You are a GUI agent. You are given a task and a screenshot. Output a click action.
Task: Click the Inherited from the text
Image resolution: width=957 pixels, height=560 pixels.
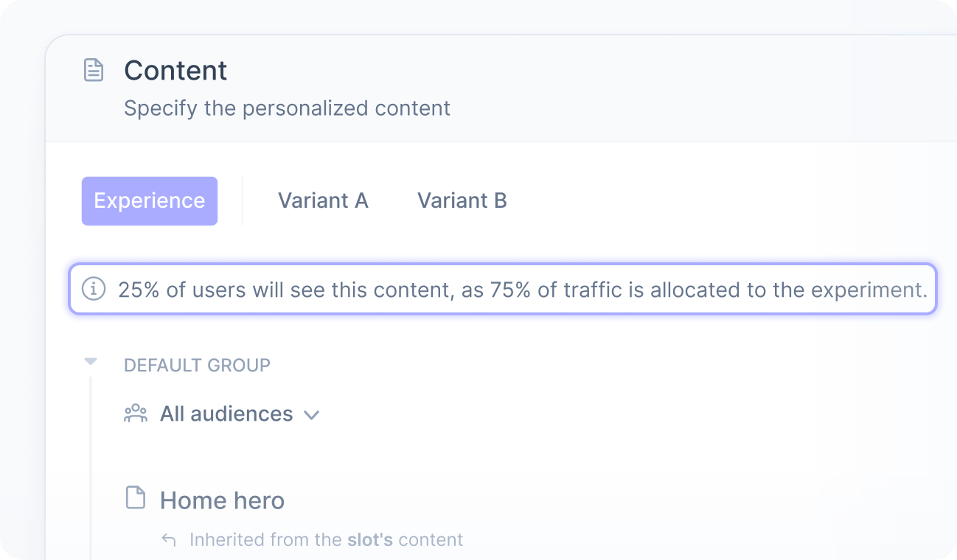[265, 540]
